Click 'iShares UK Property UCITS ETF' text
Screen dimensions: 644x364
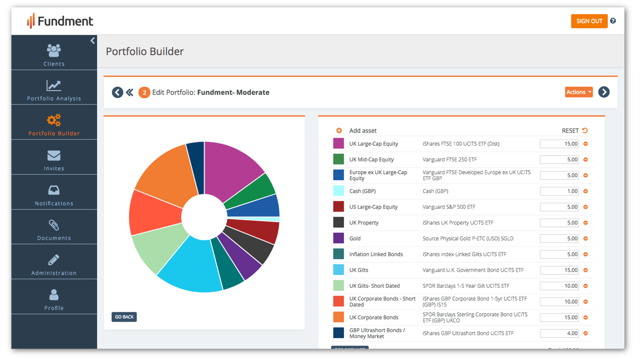[458, 223]
